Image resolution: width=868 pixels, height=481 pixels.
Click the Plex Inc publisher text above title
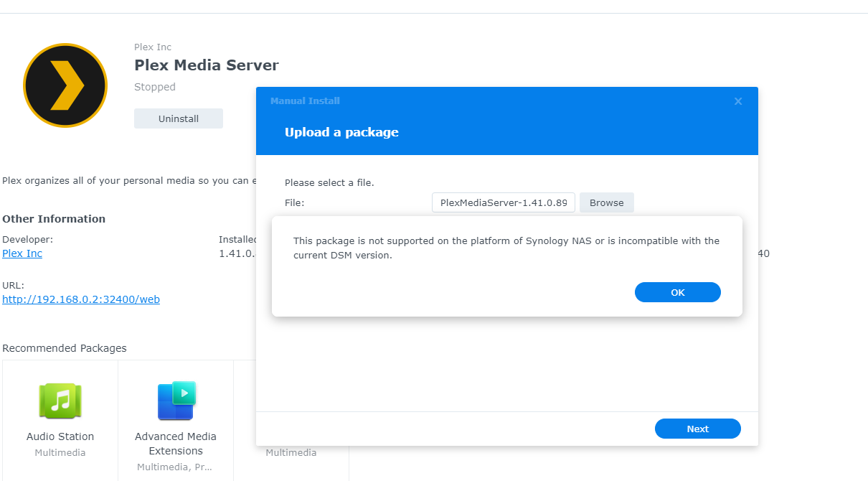[153, 47]
